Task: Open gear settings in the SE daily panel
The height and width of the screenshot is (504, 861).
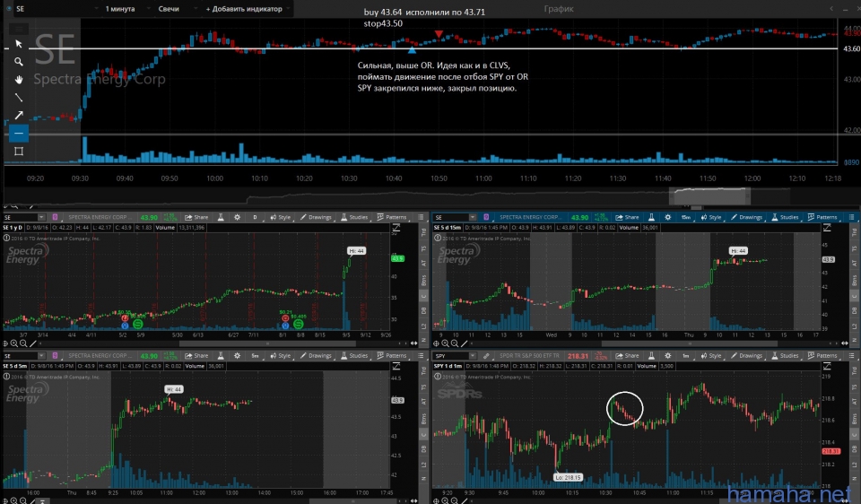Action: click(237, 217)
